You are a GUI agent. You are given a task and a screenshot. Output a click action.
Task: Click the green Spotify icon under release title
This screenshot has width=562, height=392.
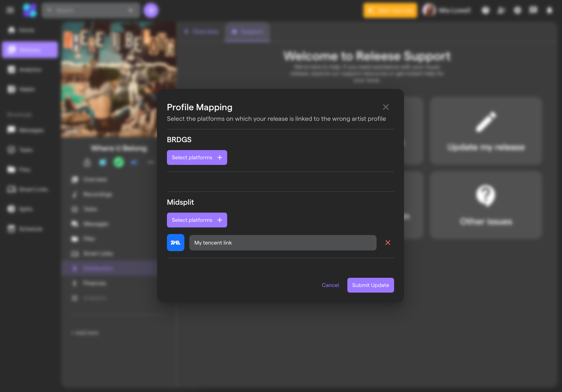coord(119,162)
